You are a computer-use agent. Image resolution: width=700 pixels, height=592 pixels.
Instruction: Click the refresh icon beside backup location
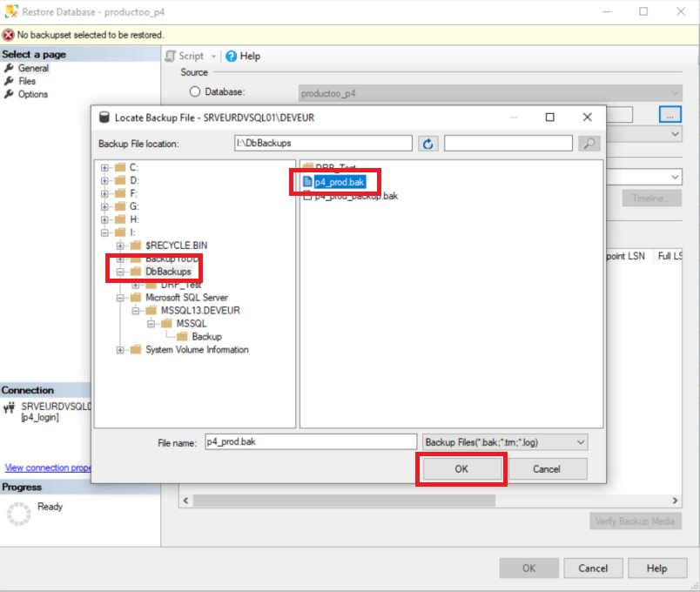click(x=427, y=144)
